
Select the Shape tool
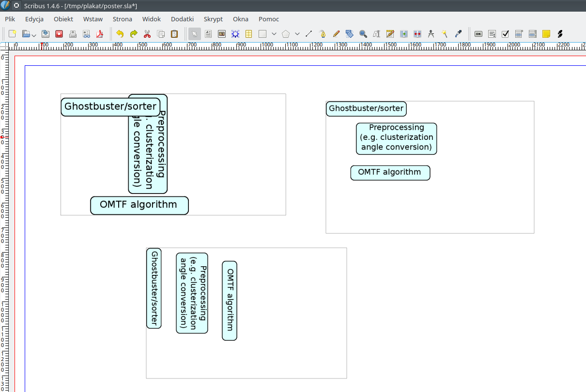pos(262,34)
